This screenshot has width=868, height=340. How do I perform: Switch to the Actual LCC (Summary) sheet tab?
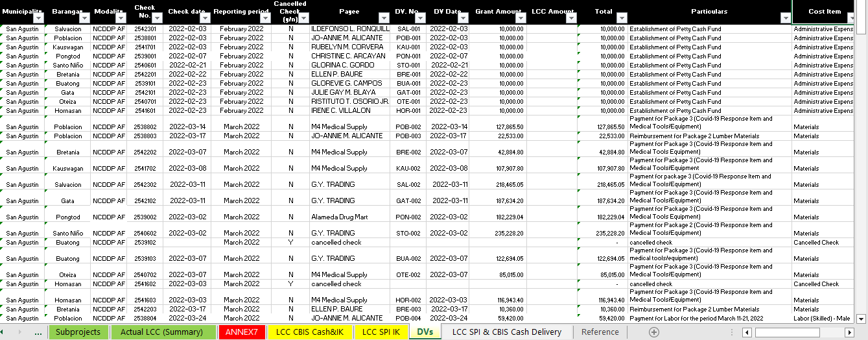[163, 332]
